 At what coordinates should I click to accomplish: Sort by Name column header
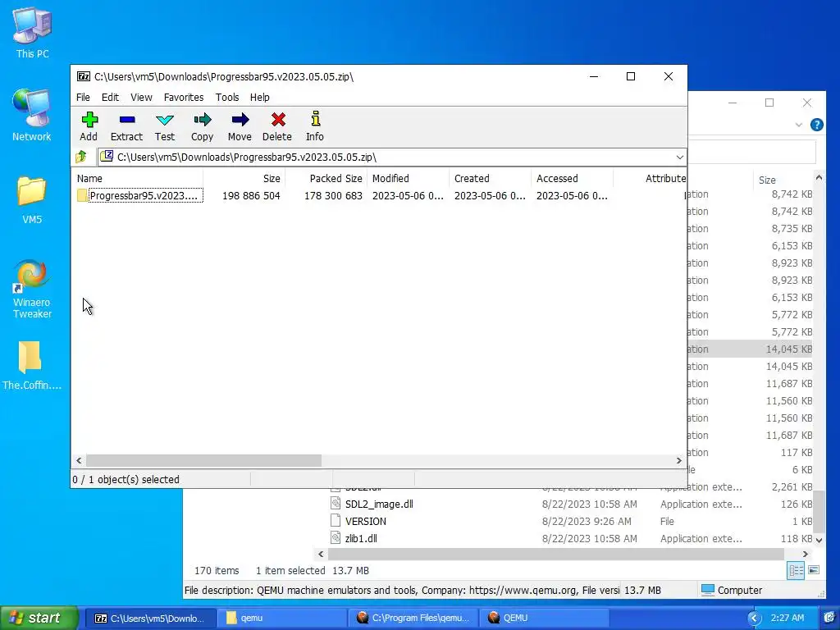pyautogui.click(x=137, y=178)
